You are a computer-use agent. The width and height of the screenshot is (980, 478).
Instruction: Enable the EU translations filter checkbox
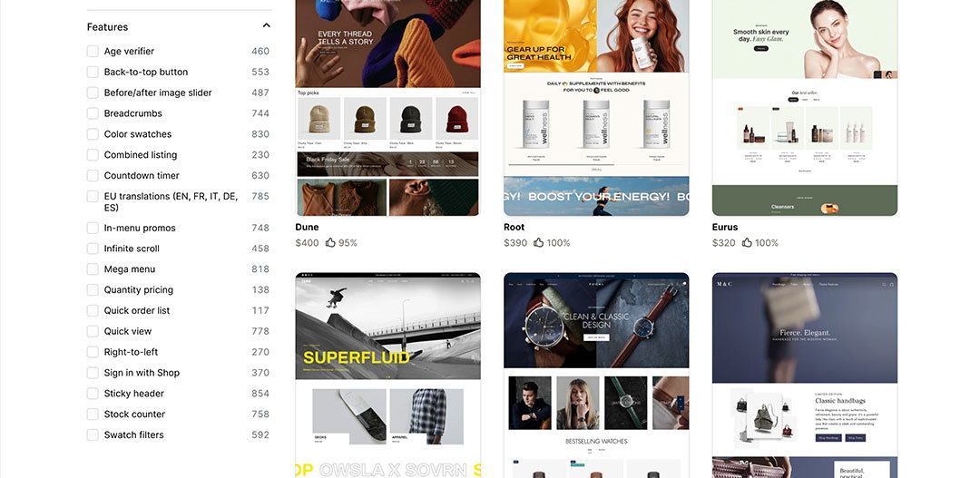click(x=93, y=196)
